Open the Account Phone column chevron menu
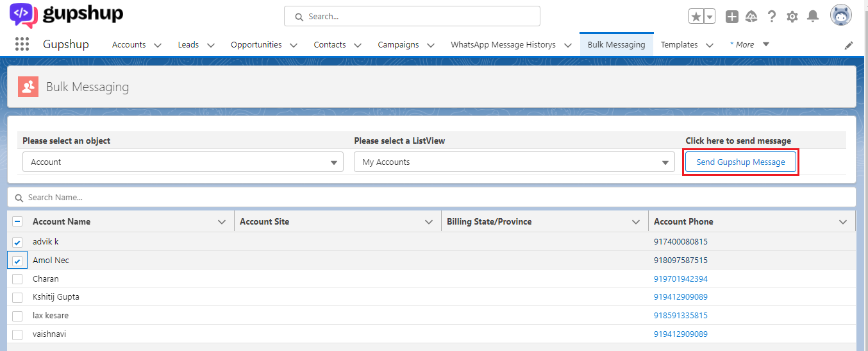868x351 pixels. [x=843, y=222]
